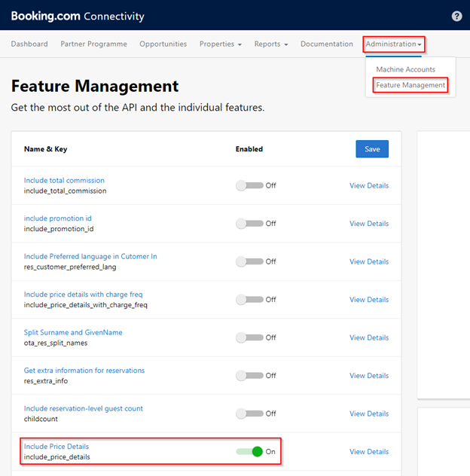Open the Include Price Details link
Image resolution: width=470 pixels, height=476 pixels.
click(56, 447)
